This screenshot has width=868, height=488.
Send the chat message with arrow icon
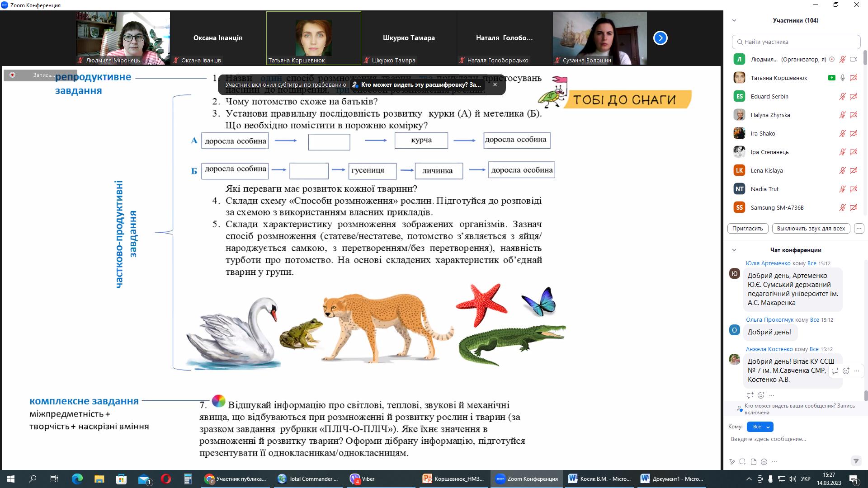click(855, 461)
